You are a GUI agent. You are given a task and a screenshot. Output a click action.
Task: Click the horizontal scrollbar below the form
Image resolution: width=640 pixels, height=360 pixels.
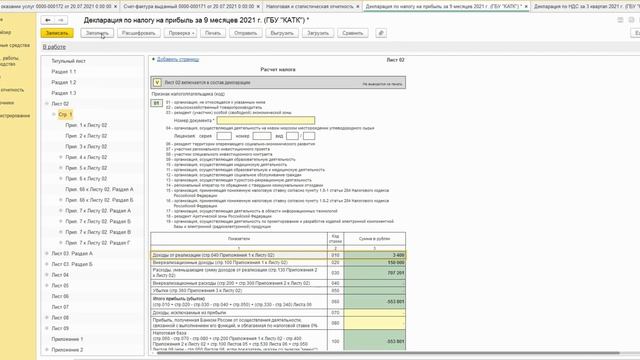388,353
